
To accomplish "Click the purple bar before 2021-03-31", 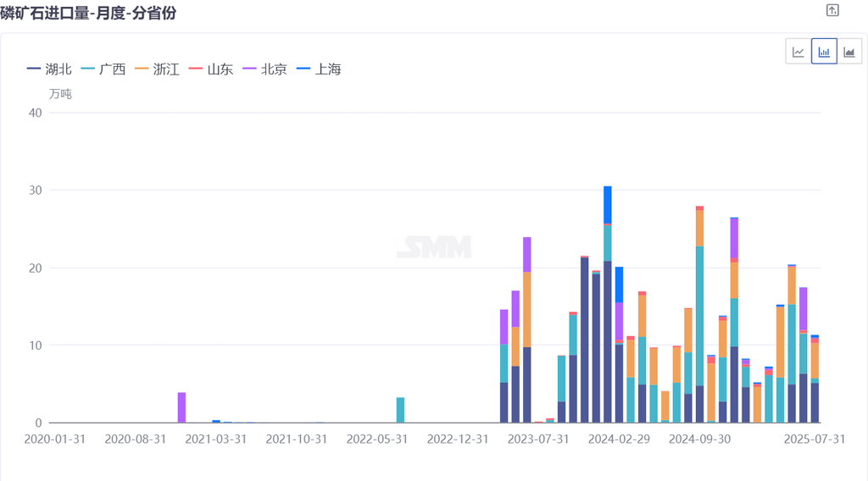I will pyautogui.click(x=181, y=407).
